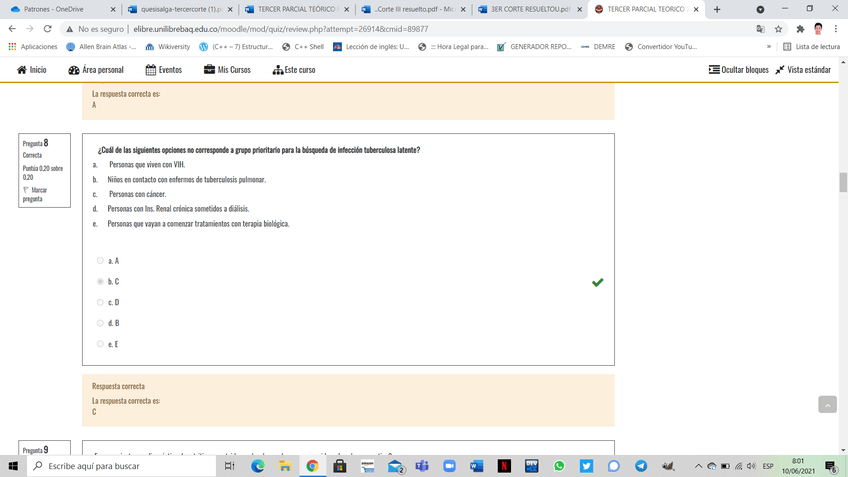This screenshot has width=848, height=477.
Task: Select answer option d. B
Action: click(100, 323)
